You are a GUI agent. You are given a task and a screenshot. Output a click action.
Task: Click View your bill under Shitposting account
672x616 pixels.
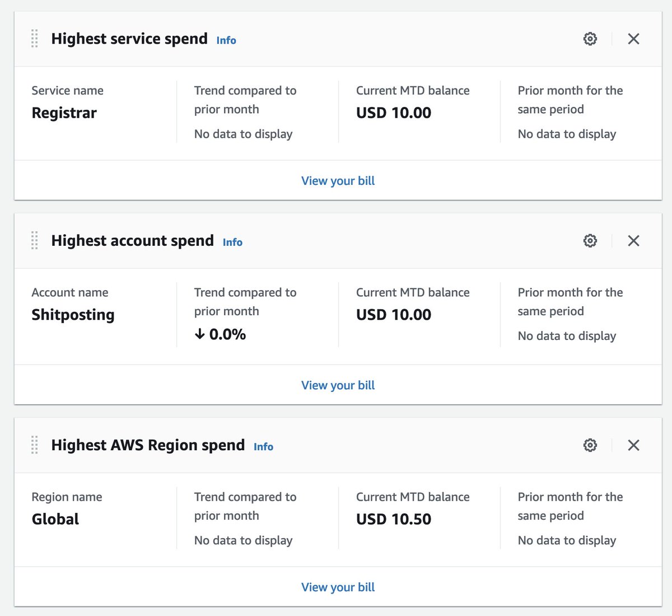pyautogui.click(x=338, y=385)
